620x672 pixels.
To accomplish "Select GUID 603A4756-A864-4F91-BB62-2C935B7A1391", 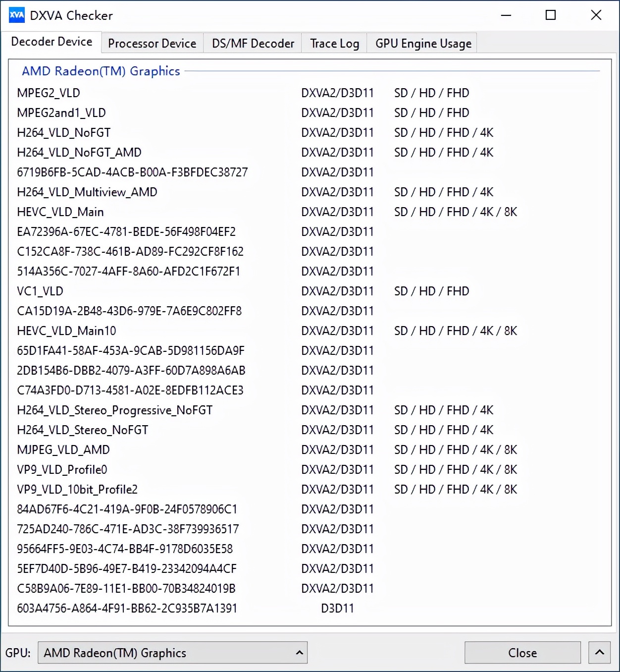I will point(127,608).
